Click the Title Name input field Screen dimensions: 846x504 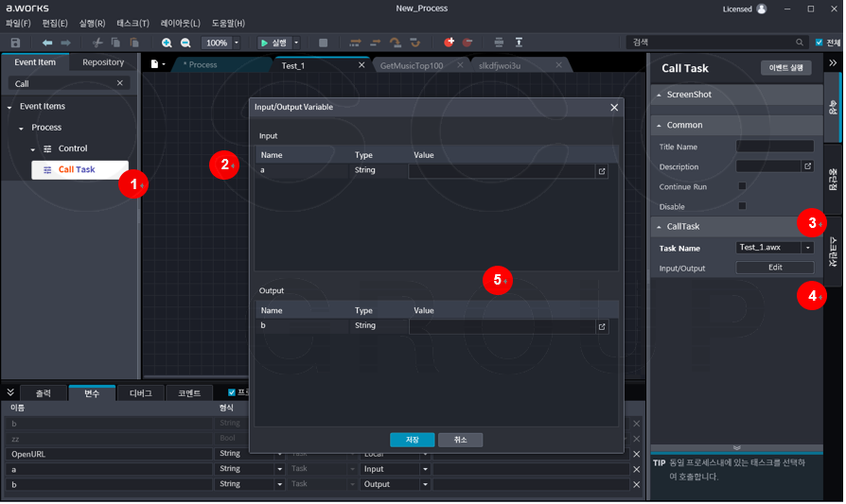[774, 147]
